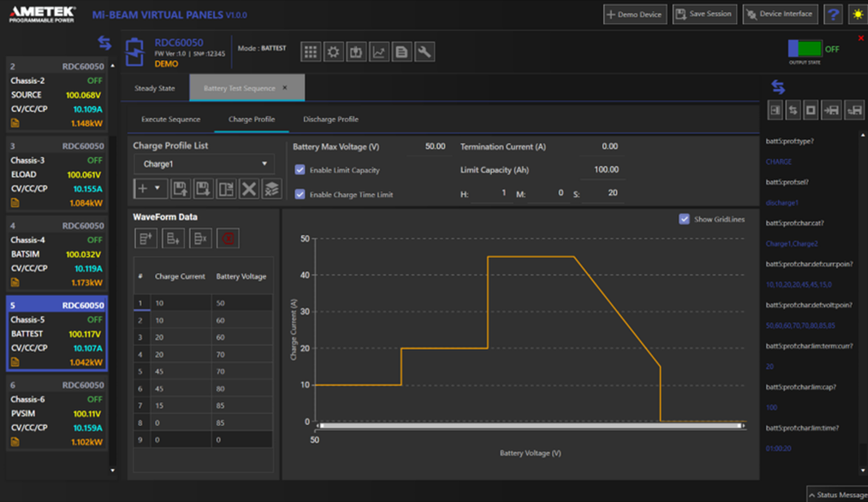Switch to the Steady State tab
Image resolution: width=868 pixels, height=502 pixels.
154,88
